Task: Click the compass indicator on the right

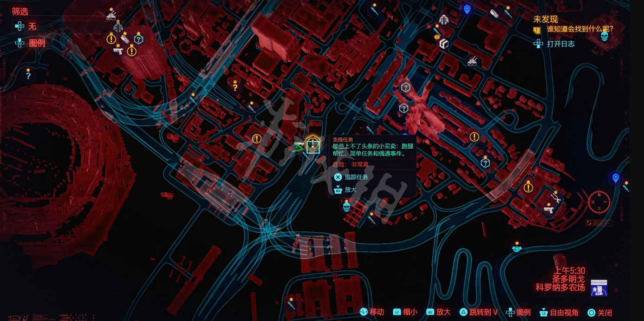Action: click(599, 202)
